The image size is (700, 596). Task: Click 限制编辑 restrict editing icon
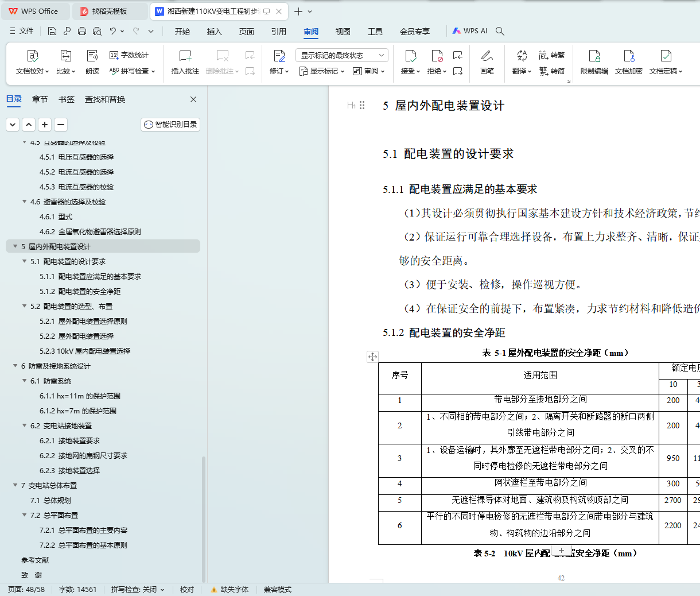tap(594, 56)
